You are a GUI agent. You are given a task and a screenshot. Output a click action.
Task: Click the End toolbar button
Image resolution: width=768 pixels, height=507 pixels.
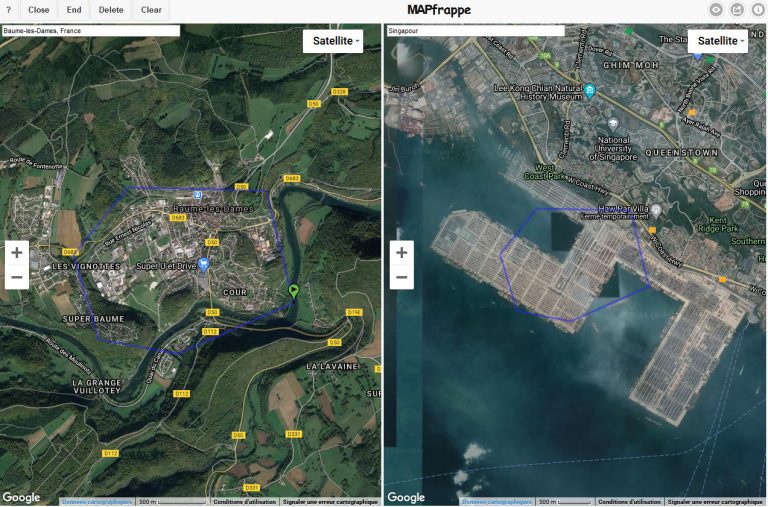(74, 10)
